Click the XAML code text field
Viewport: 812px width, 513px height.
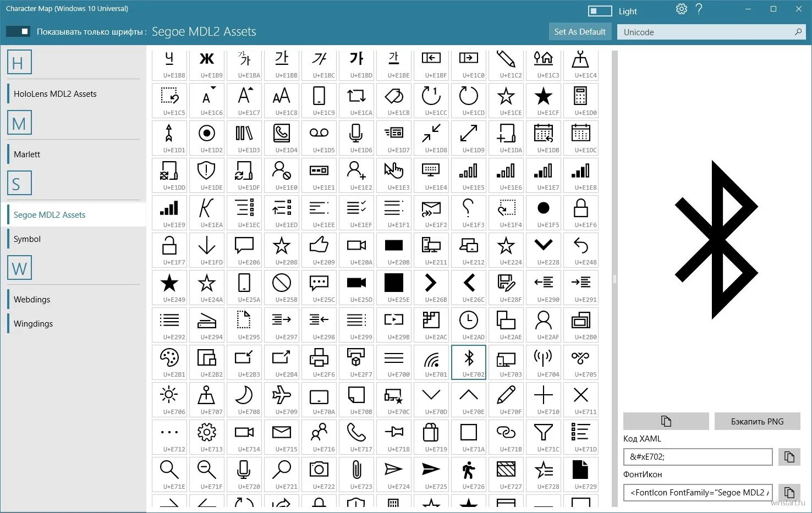pos(698,457)
